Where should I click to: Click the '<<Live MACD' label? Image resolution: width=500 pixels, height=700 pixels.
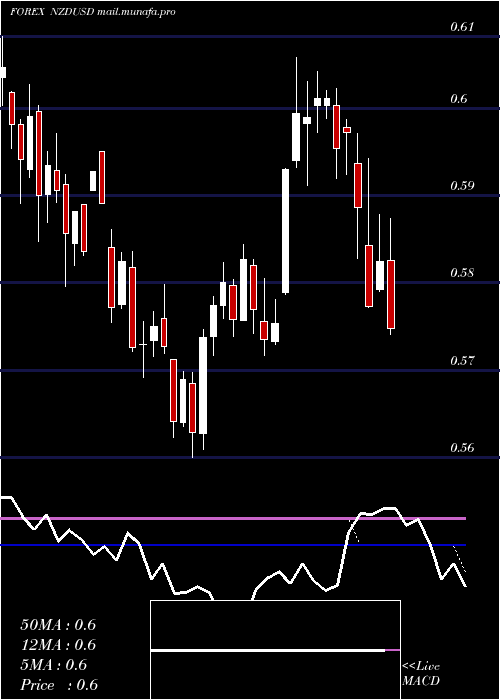421,674
